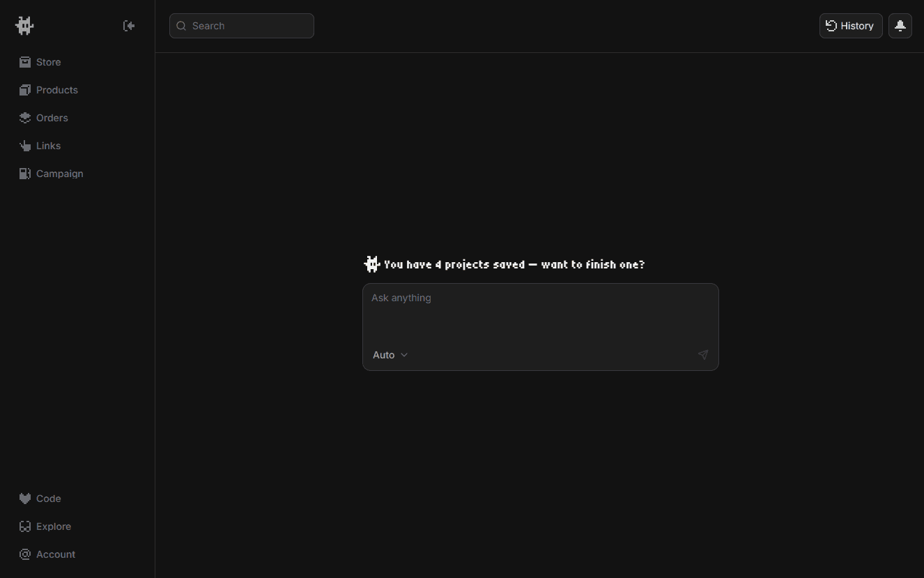Click the Products icon in the sidebar
Screen dimensions: 924x578
point(25,90)
